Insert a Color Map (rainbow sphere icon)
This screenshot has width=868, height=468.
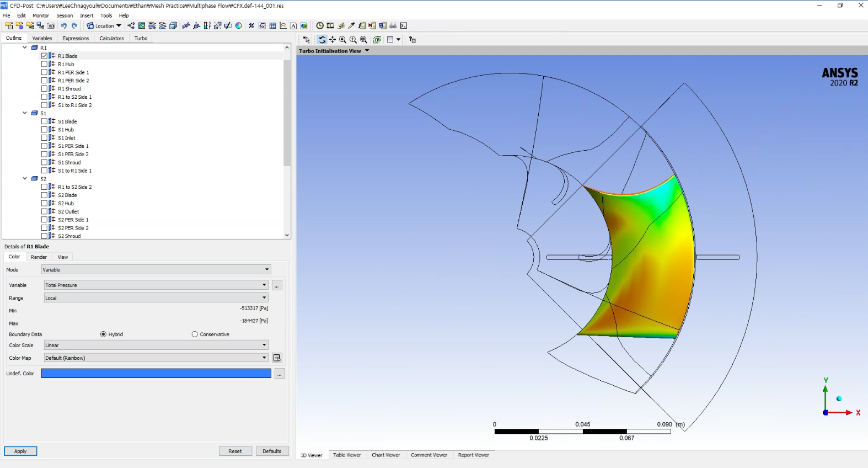tap(239, 26)
